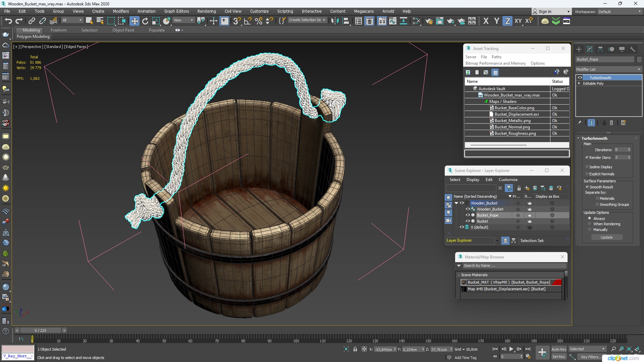Toggle Render Iters checkbox
Viewport: 644px width, 362px height.
[587, 157]
